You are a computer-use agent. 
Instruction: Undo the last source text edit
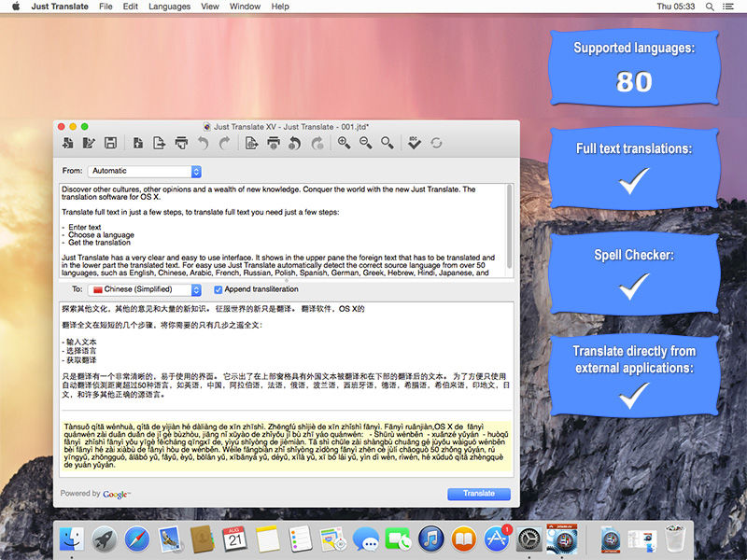coord(203,143)
